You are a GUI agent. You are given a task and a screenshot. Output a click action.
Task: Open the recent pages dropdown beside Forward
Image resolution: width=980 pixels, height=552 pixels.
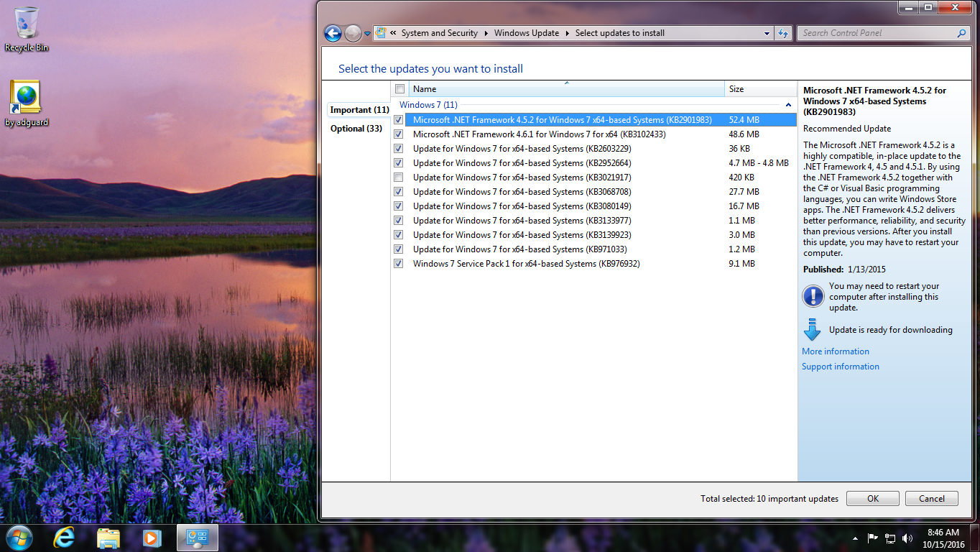(368, 33)
